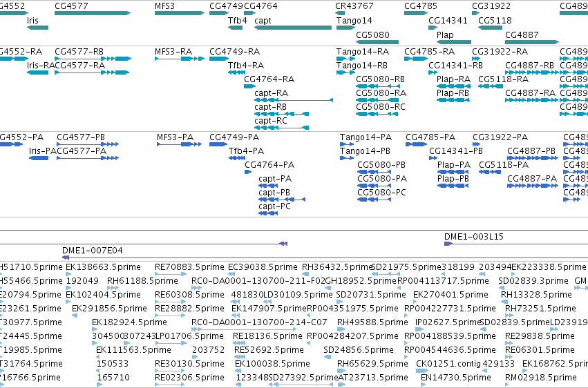The image size is (588, 388).
Task: Click the CG4577 gene label
Action: [x=71, y=6]
